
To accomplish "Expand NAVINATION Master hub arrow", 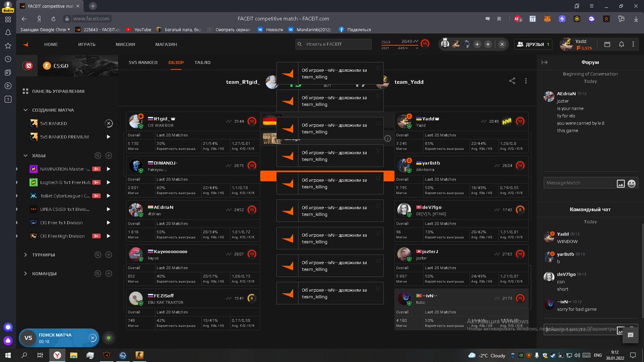I will pos(108,169).
